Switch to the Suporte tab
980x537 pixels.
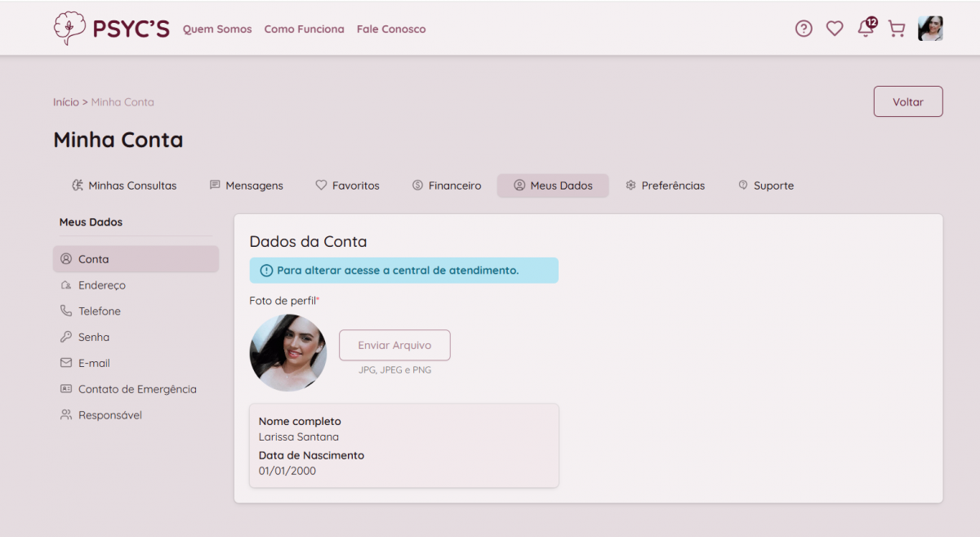(766, 186)
